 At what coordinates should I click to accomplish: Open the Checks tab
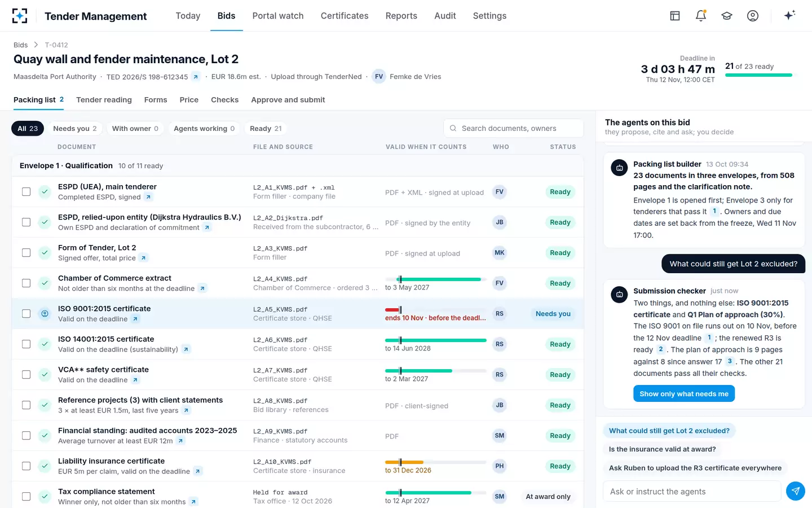pos(224,100)
